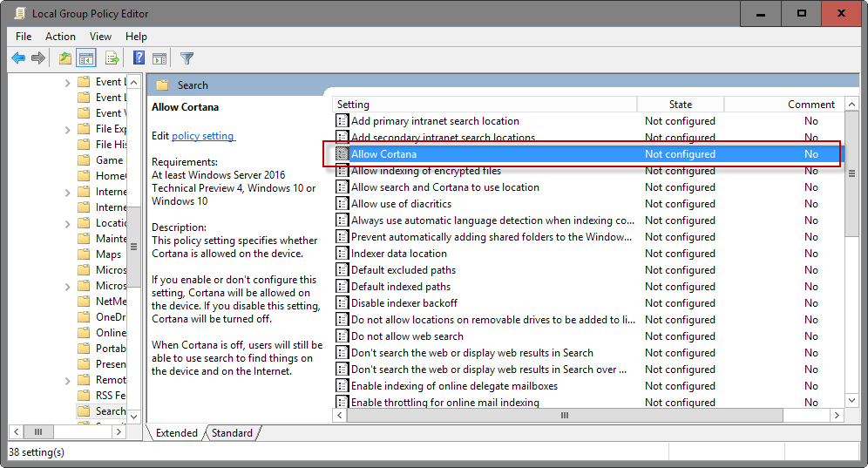Sort by the State column header

681,104
